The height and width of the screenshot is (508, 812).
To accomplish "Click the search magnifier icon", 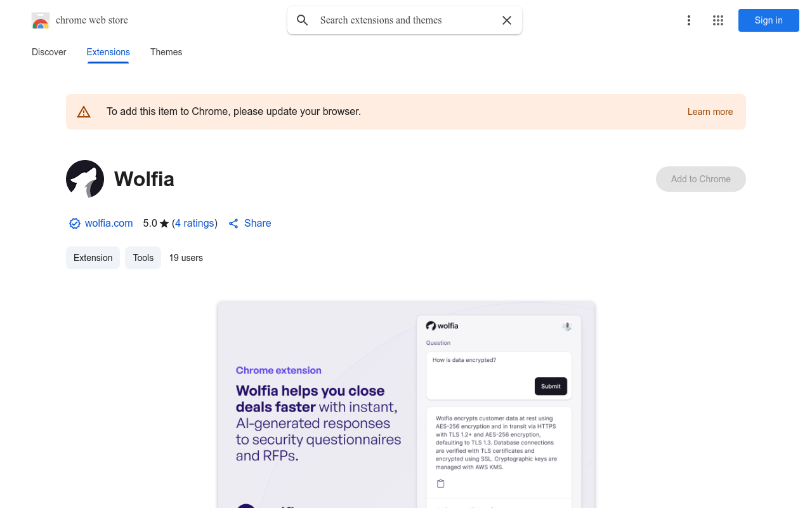I will click(x=303, y=20).
